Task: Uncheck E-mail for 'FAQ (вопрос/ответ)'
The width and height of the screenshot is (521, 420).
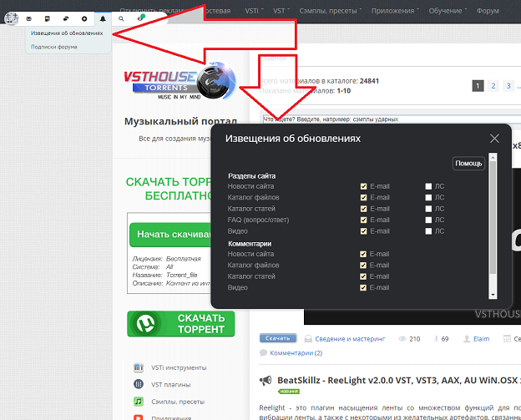Action: [x=363, y=220]
